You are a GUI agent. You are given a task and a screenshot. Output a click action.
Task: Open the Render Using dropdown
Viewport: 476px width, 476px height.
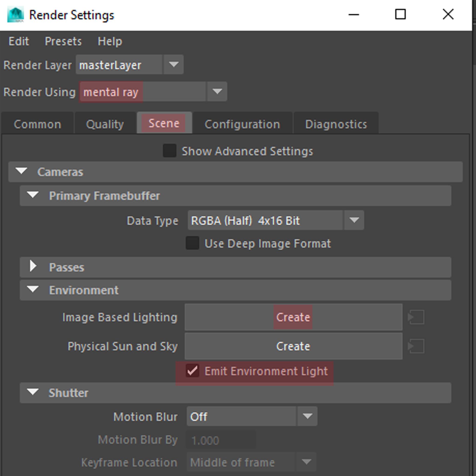(217, 92)
